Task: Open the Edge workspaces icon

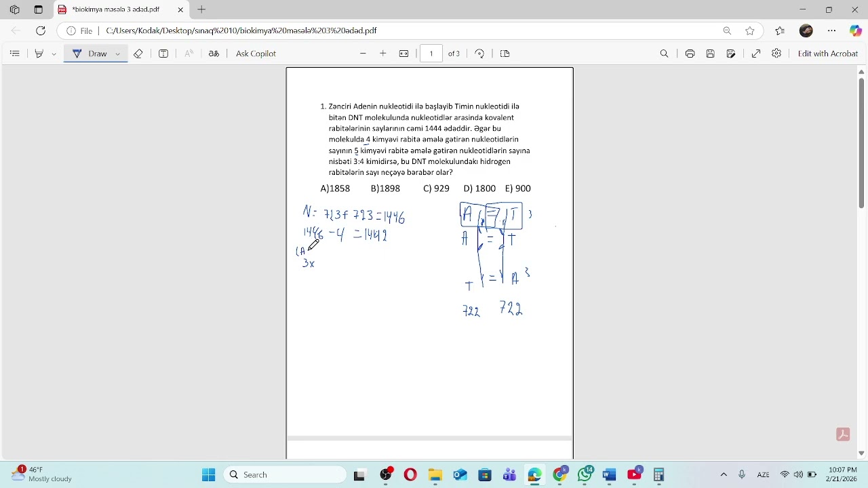Action: [15, 9]
